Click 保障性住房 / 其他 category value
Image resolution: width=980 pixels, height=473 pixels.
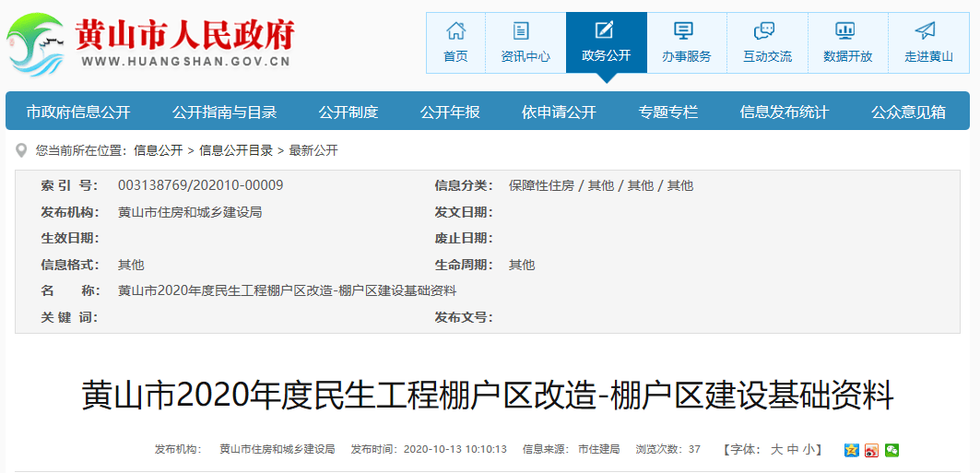[x=600, y=185]
